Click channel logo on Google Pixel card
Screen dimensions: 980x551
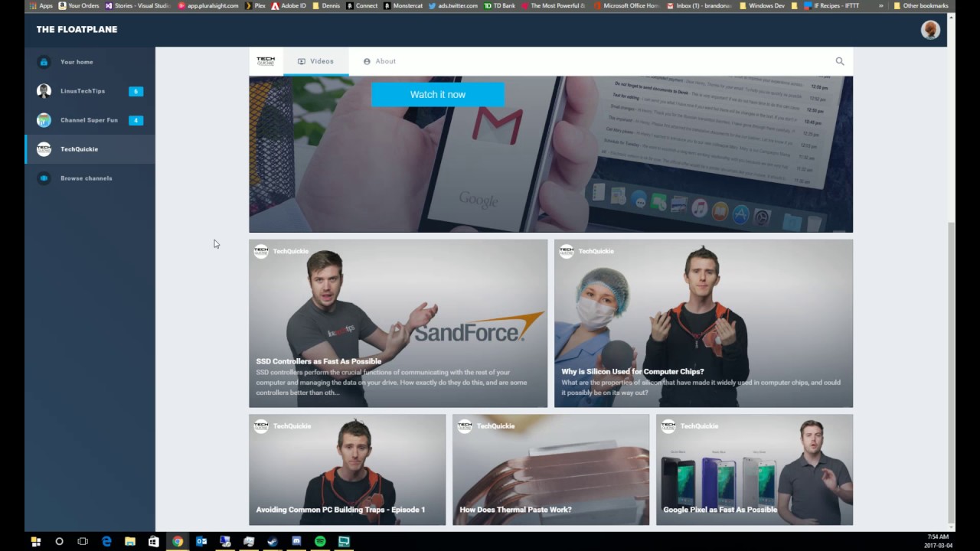pyautogui.click(x=668, y=426)
